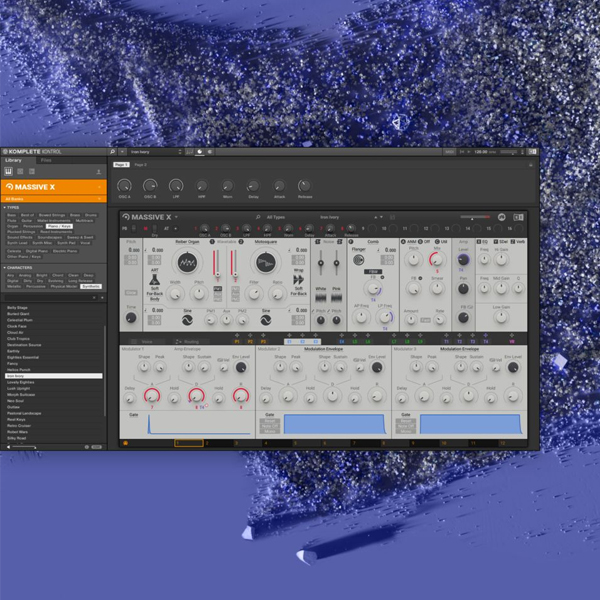Select the Lovely Eighties preset
The width and height of the screenshot is (600, 600).
pos(54,382)
